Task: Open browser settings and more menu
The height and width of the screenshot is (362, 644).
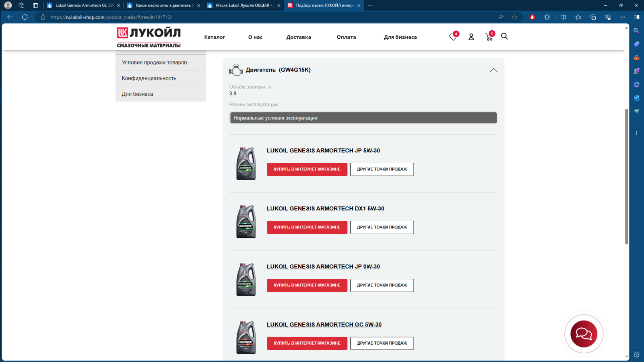Action: tap(623, 17)
